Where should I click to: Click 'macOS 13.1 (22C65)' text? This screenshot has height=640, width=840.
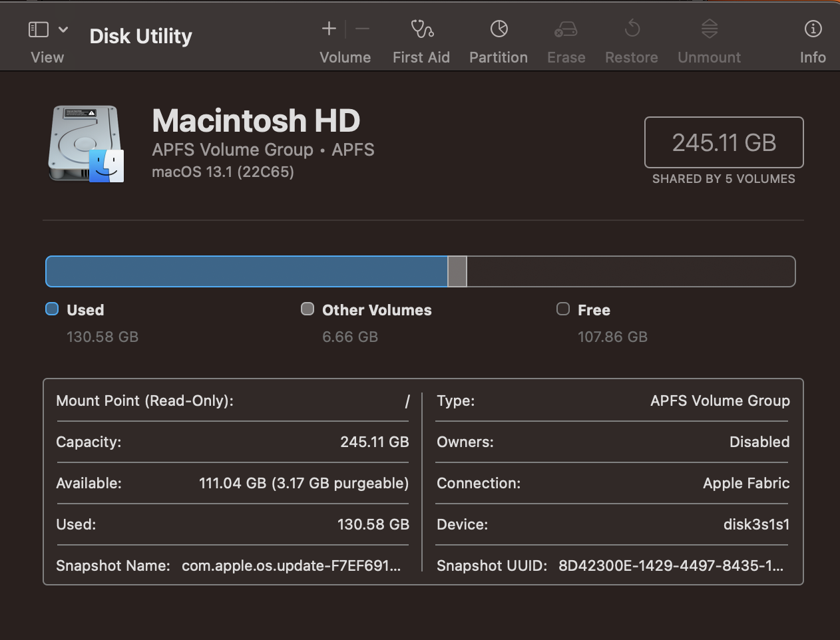click(x=223, y=172)
